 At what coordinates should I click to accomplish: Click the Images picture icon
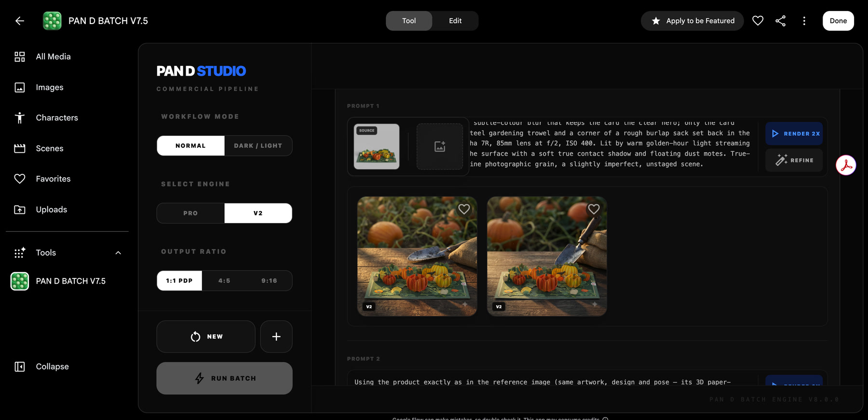[x=20, y=87]
